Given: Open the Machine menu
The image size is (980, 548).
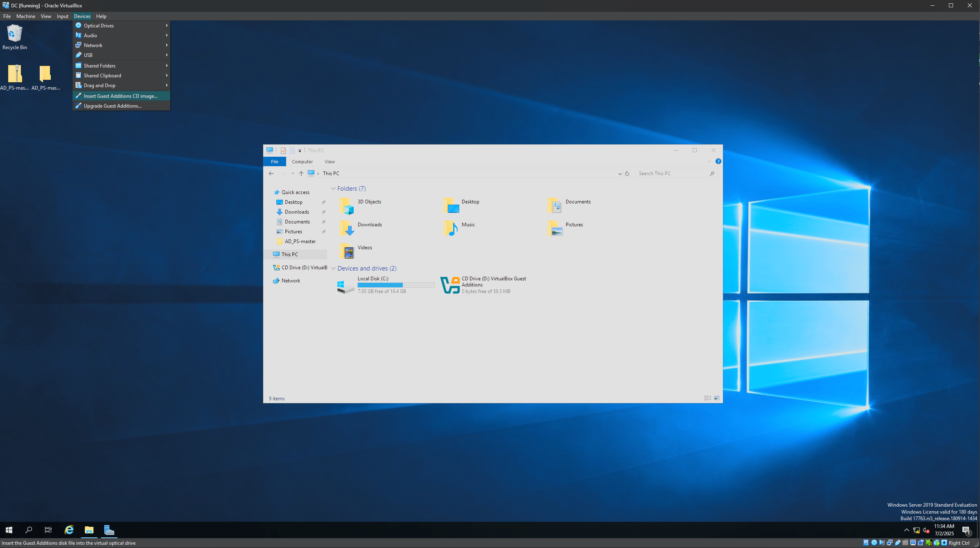Looking at the screenshot, I should click(x=26, y=16).
